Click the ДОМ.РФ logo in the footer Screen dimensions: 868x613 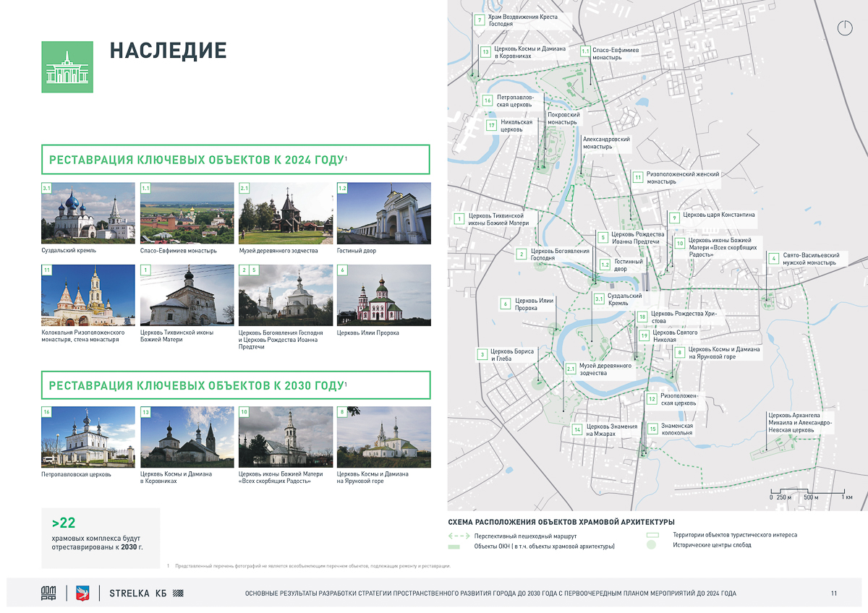[48, 593]
